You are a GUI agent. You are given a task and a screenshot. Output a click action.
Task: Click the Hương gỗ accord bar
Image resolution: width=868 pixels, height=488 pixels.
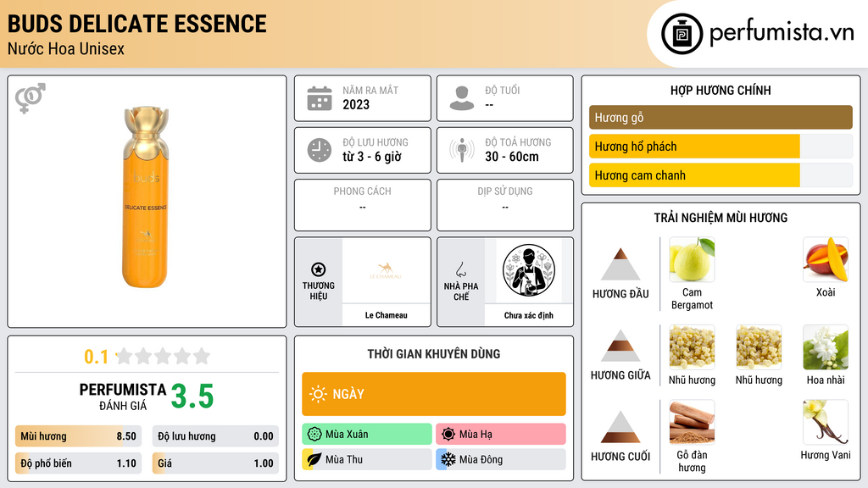coord(721,117)
